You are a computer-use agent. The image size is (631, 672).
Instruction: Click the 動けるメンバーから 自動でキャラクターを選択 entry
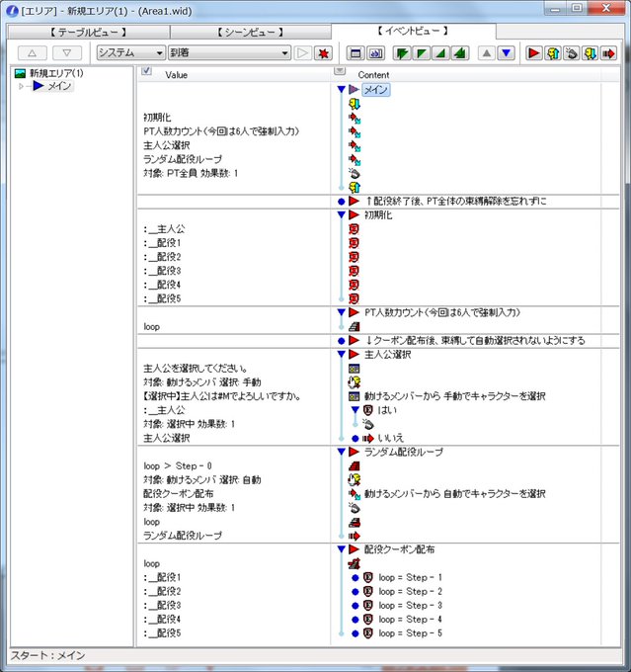pos(455,494)
